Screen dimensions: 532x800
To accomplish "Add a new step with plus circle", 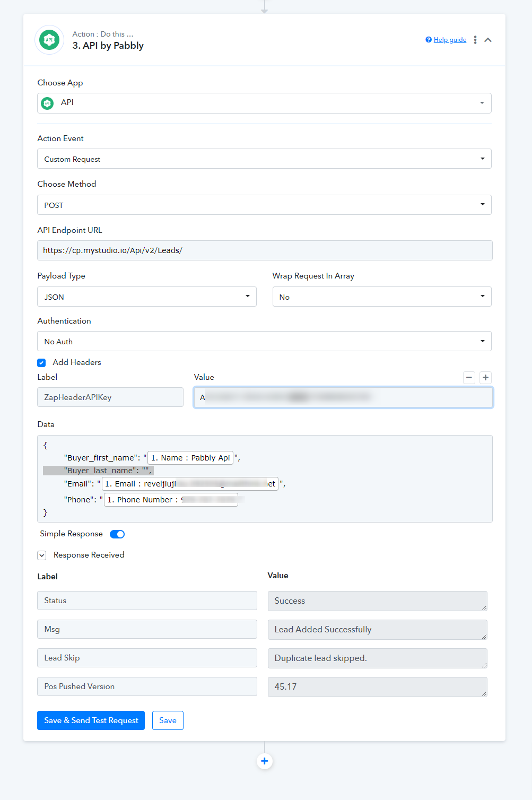I will pos(265,761).
